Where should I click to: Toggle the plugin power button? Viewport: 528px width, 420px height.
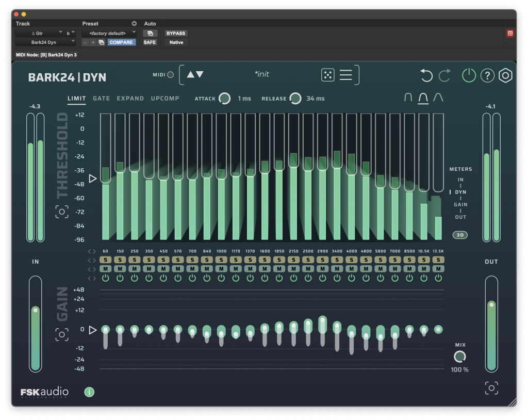pos(469,75)
